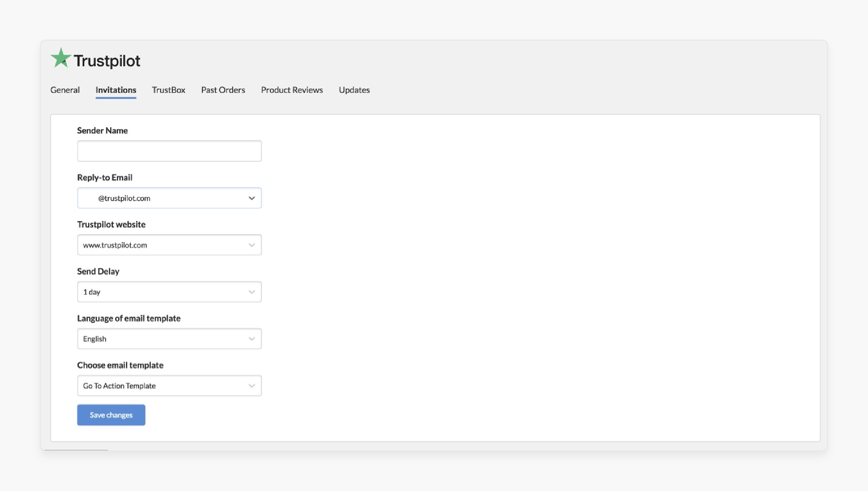Open the General tab
Image resolution: width=868 pixels, height=491 pixels.
click(65, 90)
